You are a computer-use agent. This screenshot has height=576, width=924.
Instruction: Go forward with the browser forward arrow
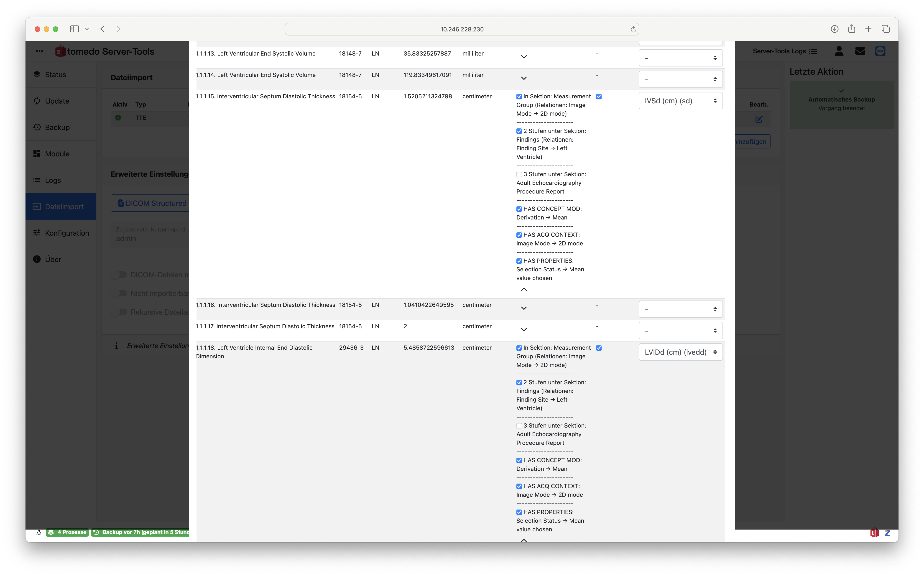click(x=118, y=29)
